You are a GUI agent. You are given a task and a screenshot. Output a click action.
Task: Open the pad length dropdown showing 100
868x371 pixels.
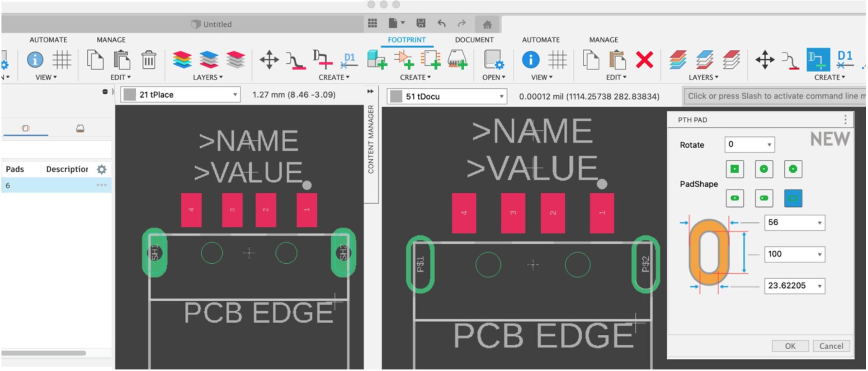pyautogui.click(x=794, y=254)
